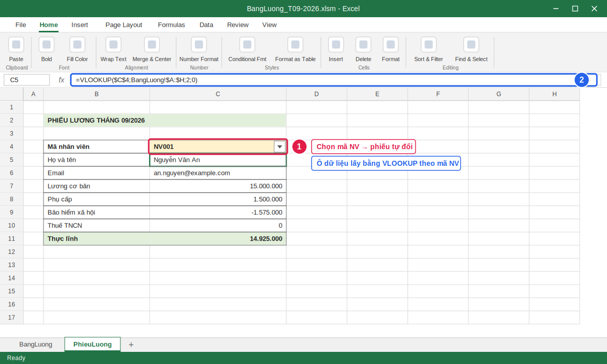The height and width of the screenshot is (364, 607).
Task: Expand the employee code dropdown arrow in C4
Action: [280, 147]
